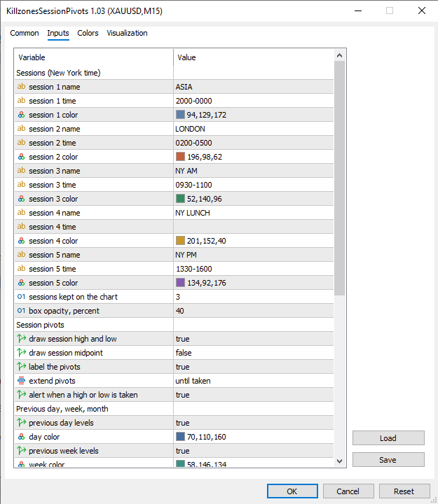Toggle alert when high or low taken value
This screenshot has height=504, width=438.
pos(253,395)
